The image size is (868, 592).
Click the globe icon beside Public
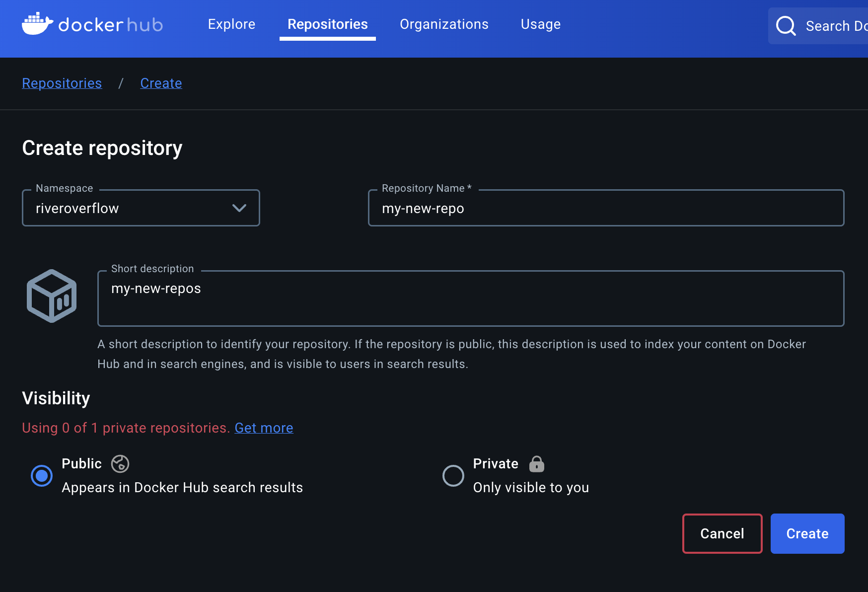point(120,464)
